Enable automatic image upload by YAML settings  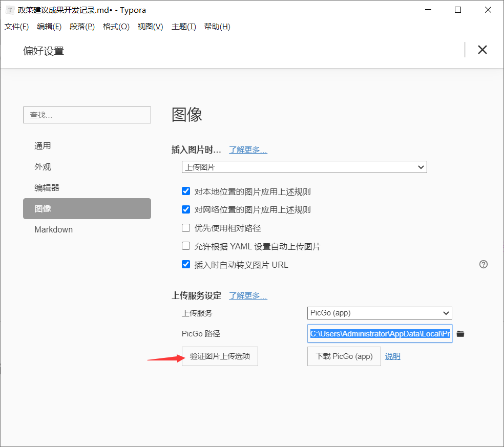(x=186, y=246)
